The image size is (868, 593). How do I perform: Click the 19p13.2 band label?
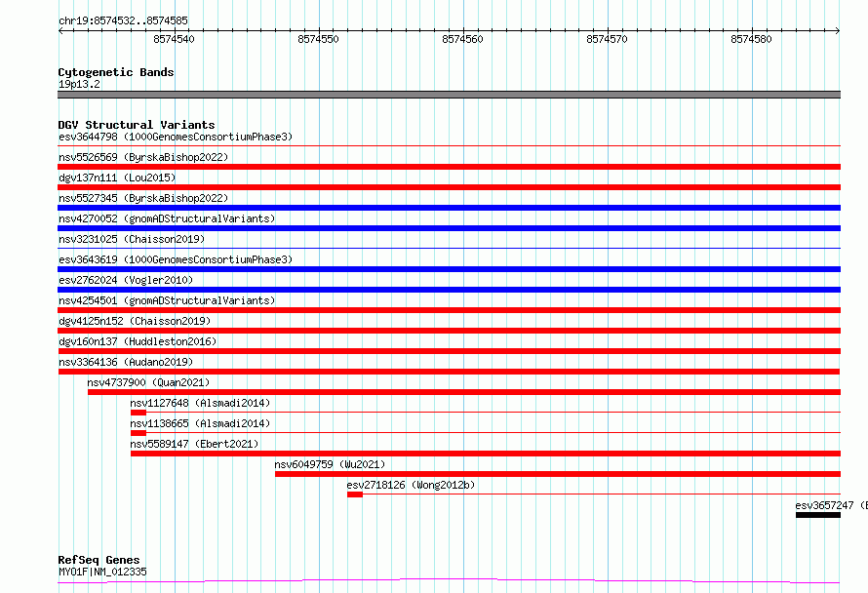pyautogui.click(x=79, y=84)
